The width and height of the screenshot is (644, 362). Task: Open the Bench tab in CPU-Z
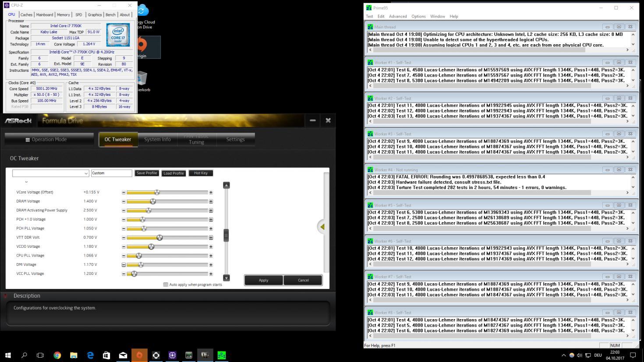[x=110, y=14]
